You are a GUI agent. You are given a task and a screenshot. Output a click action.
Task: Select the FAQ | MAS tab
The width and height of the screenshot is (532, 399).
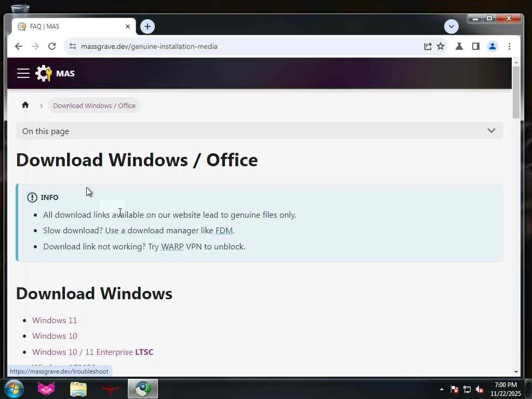coord(73,26)
